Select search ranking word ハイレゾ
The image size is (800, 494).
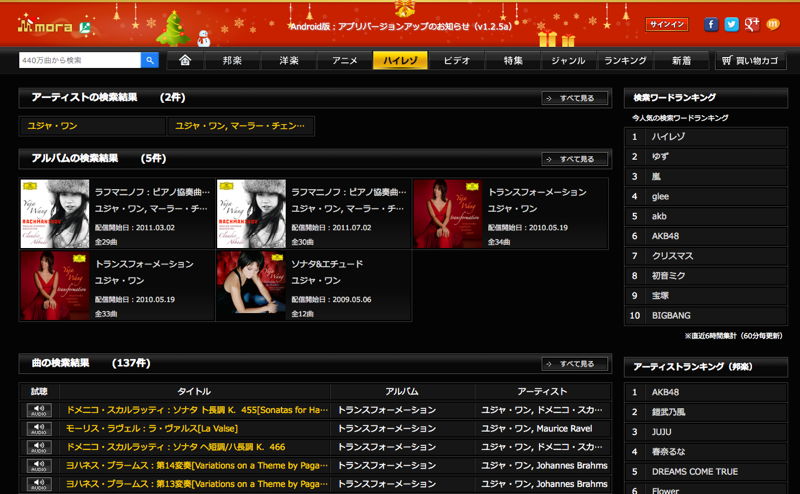[x=668, y=137]
